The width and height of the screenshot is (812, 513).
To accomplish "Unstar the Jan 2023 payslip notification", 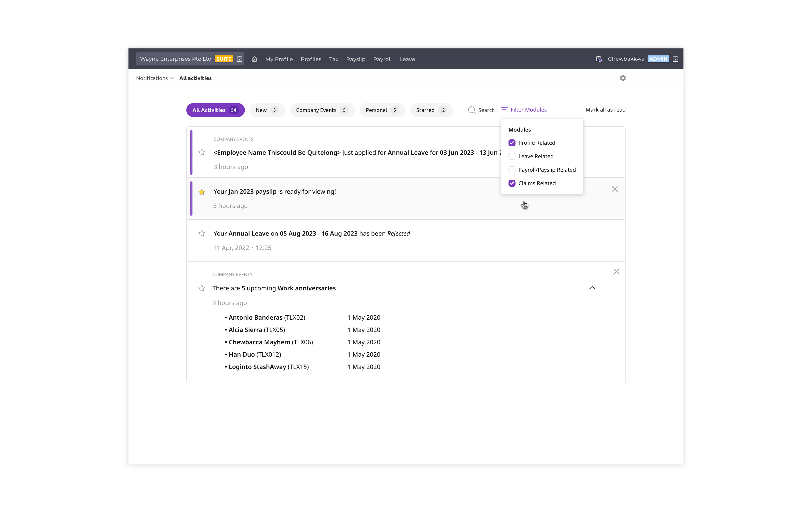I will pyautogui.click(x=202, y=192).
